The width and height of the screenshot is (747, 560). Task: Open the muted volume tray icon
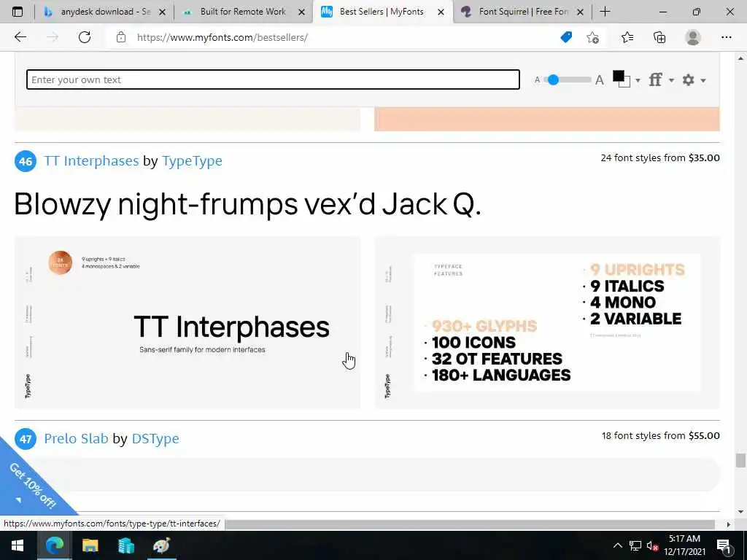tap(652, 545)
